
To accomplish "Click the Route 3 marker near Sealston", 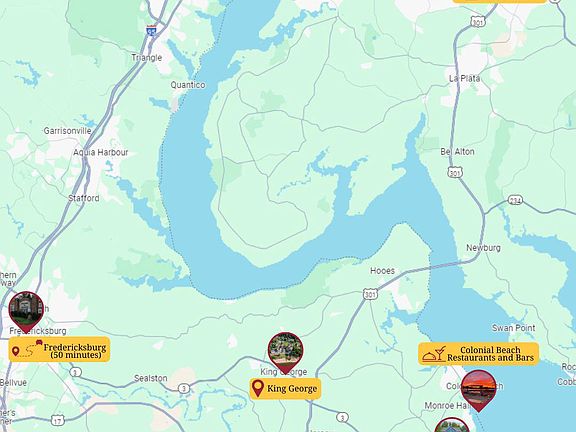I will 184,388.
